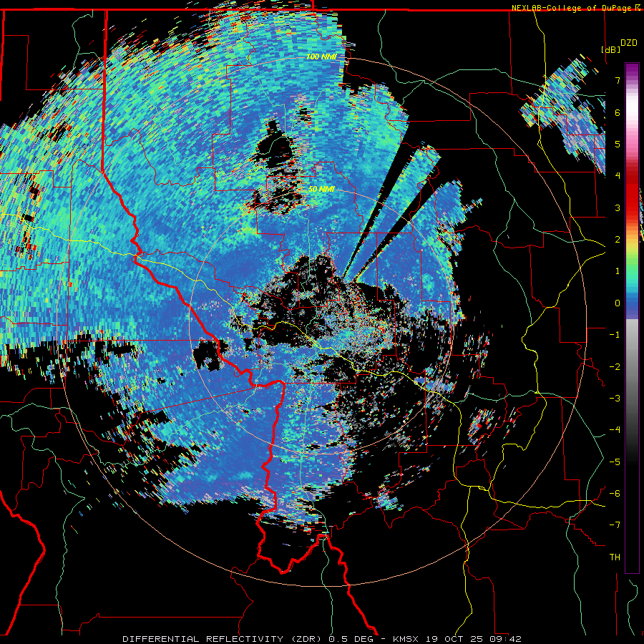
Task: Click the positive 1 dB scale label
Action: point(618,271)
